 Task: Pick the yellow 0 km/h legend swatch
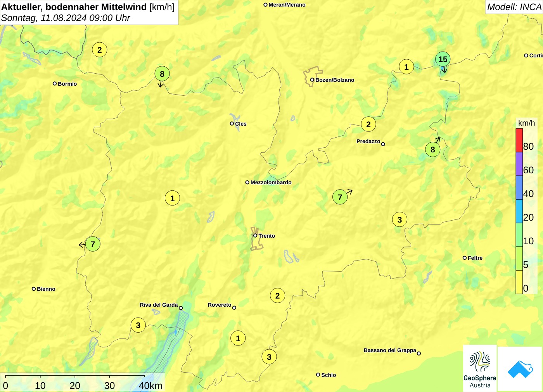coord(519,282)
